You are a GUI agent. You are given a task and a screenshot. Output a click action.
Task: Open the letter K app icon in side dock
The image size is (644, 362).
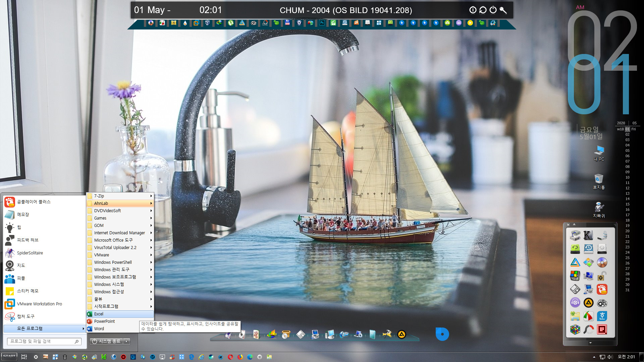588,235
